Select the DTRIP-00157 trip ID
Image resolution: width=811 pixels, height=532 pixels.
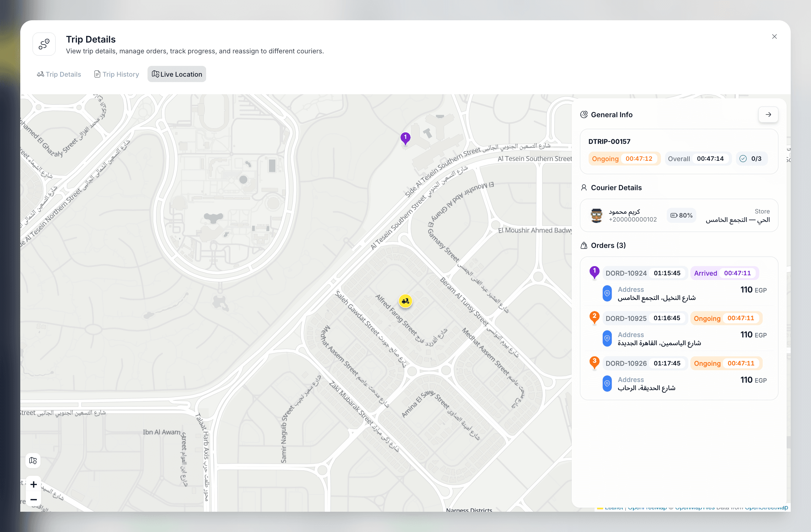(x=609, y=141)
